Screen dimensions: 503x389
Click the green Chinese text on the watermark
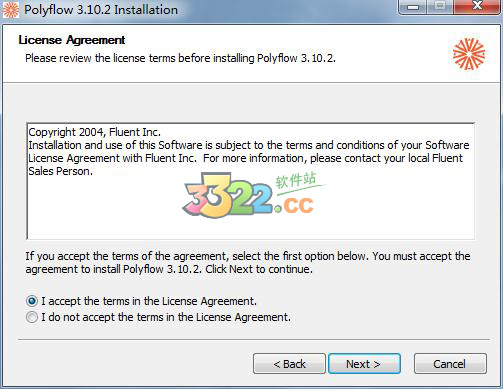click(296, 180)
